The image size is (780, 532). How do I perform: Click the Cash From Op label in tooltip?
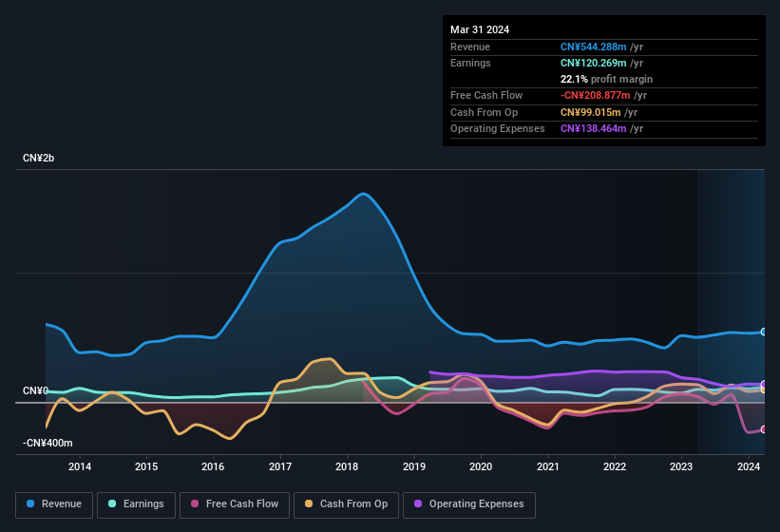click(x=484, y=112)
